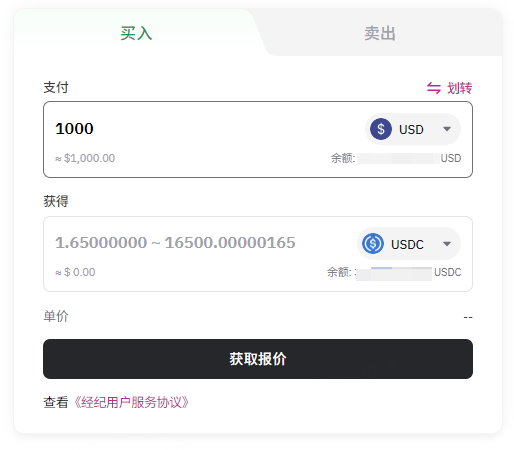
Task: Click the 单价 unit price value dashes
Action: tap(468, 317)
